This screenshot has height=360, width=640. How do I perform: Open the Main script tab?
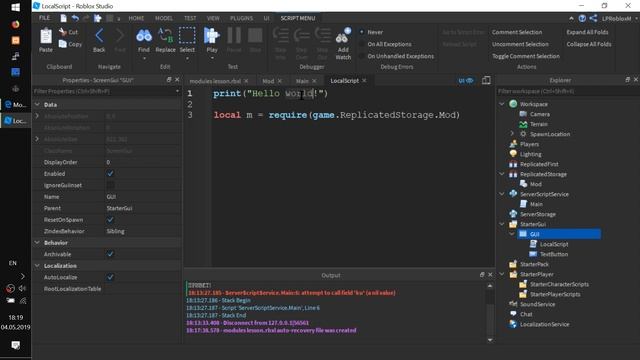point(302,81)
